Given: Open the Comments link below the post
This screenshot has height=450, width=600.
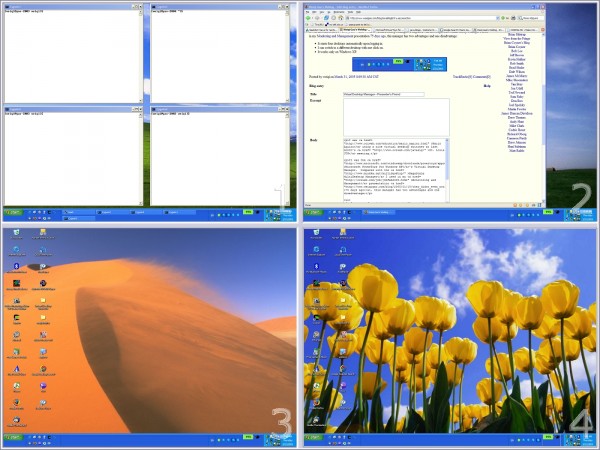Looking at the screenshot, I should tap(482, 77).
